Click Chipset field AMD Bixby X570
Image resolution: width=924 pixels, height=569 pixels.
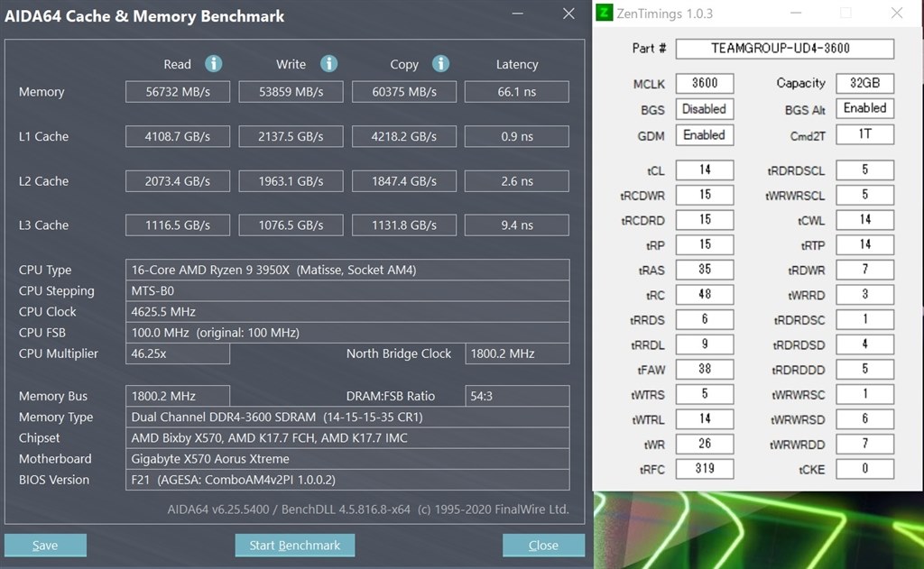pyautogui.click(x=347, y=437)
